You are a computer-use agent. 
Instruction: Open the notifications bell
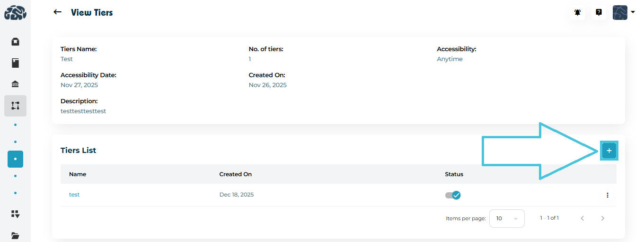[x=577, y=13]
